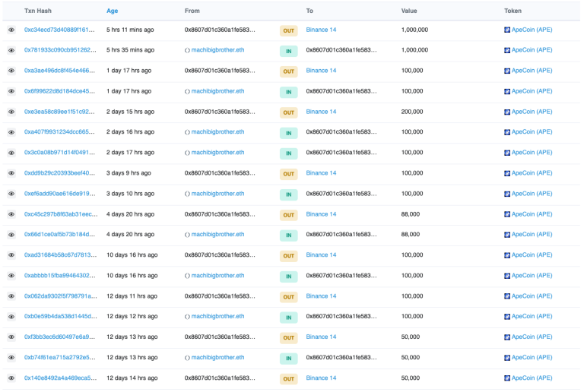Open transaction hash 0x781933c090cb951262
This screenshot has width=584, height=392.
(60, 50)
